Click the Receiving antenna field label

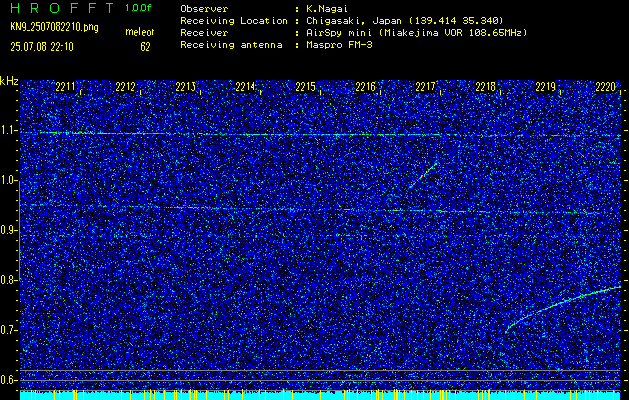coord(231,45)
